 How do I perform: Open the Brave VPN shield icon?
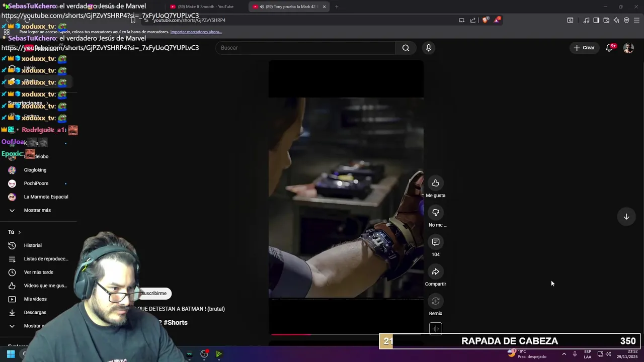[x=626, y=20]
